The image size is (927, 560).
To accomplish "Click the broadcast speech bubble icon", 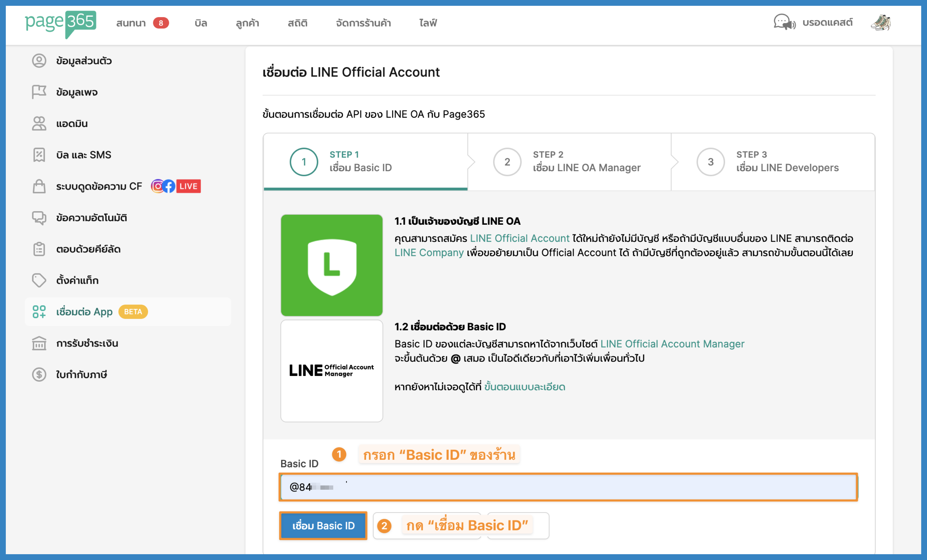I will tap(784, 22).
